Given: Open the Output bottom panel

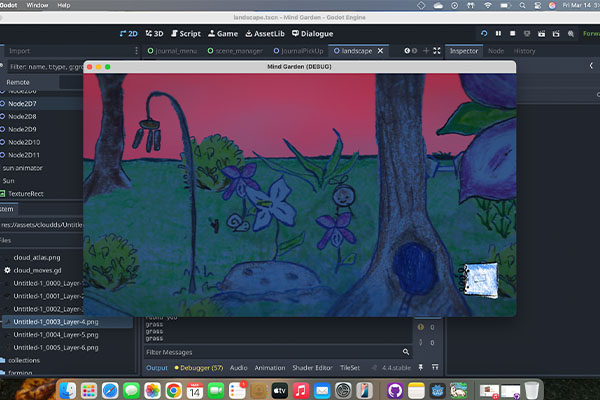Looking at the screenshot, I should click(157, 368).
